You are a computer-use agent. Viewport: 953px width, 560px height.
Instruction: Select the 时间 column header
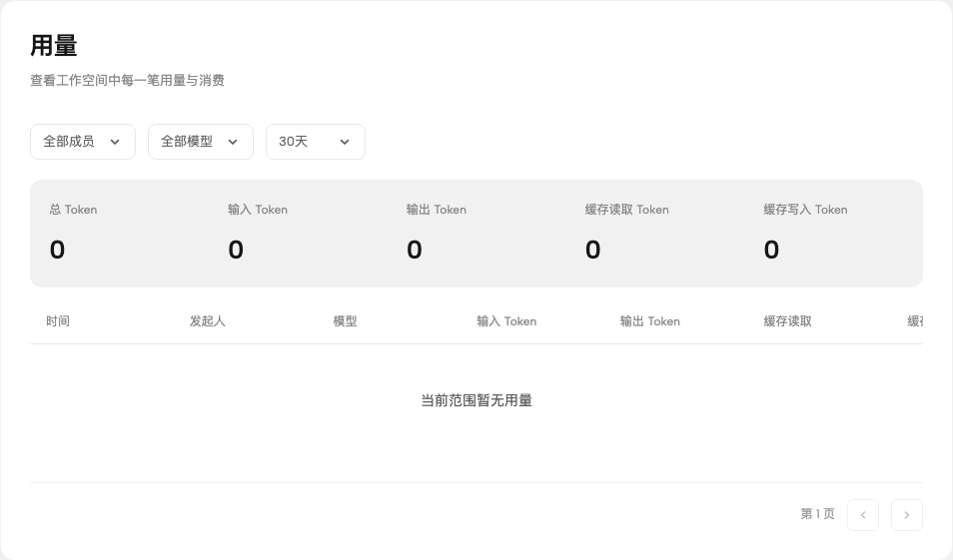(x=58, y=321)
